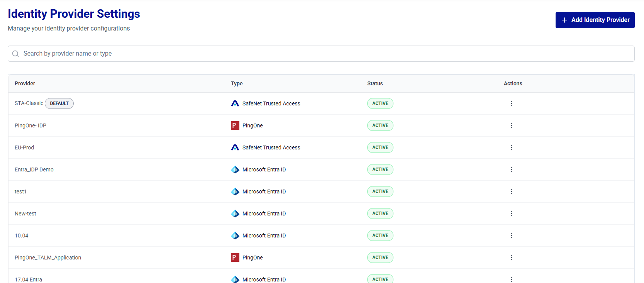Click the Identity Provider Settings heading
The image size is (644, 283).
pos(74,14)
